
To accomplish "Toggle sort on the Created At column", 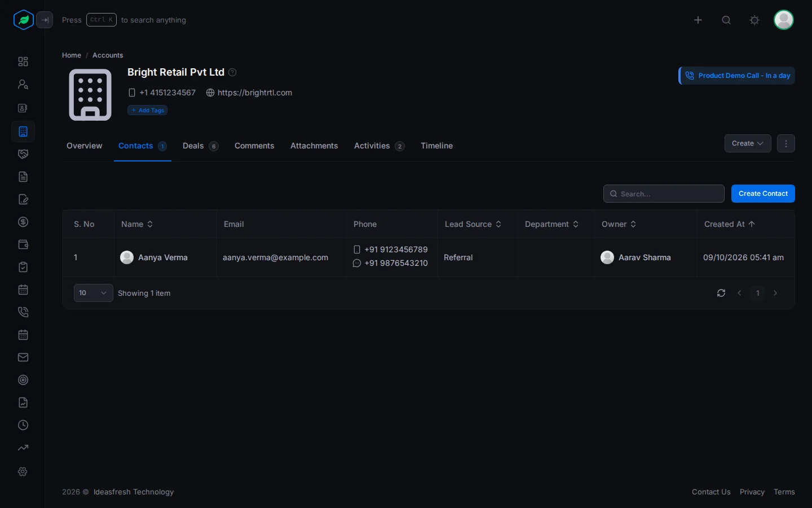I will tap(729, 224).
